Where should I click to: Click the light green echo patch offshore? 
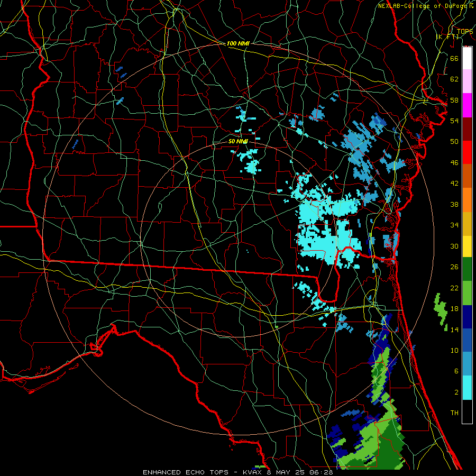coord(441,312)
